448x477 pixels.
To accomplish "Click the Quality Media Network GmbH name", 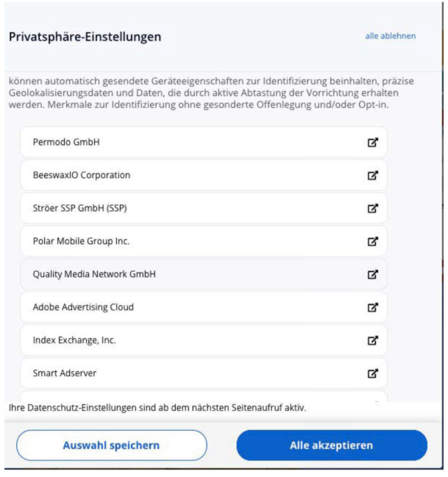I will click(x=94, y=274).
